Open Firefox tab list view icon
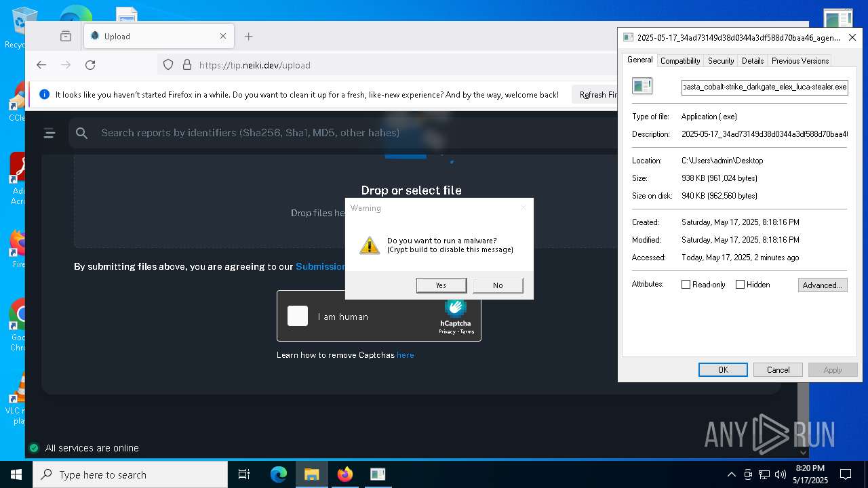 click(65, 36)
